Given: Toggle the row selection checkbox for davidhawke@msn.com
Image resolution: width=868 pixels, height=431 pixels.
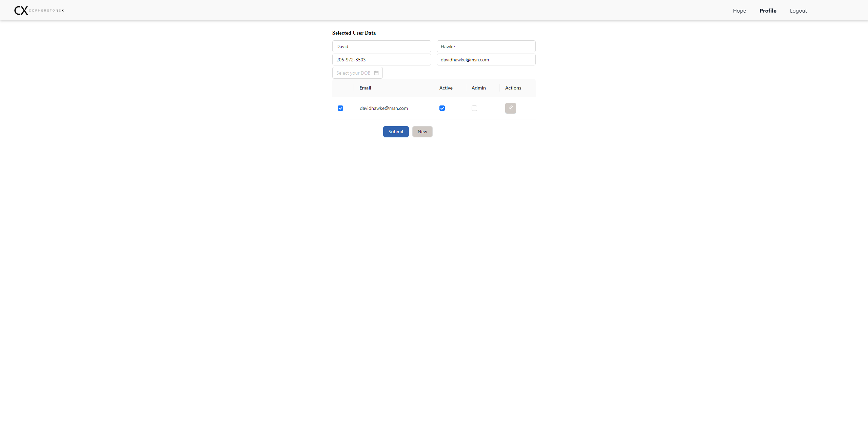Looking at the screenshot, I should pos(340,108).
